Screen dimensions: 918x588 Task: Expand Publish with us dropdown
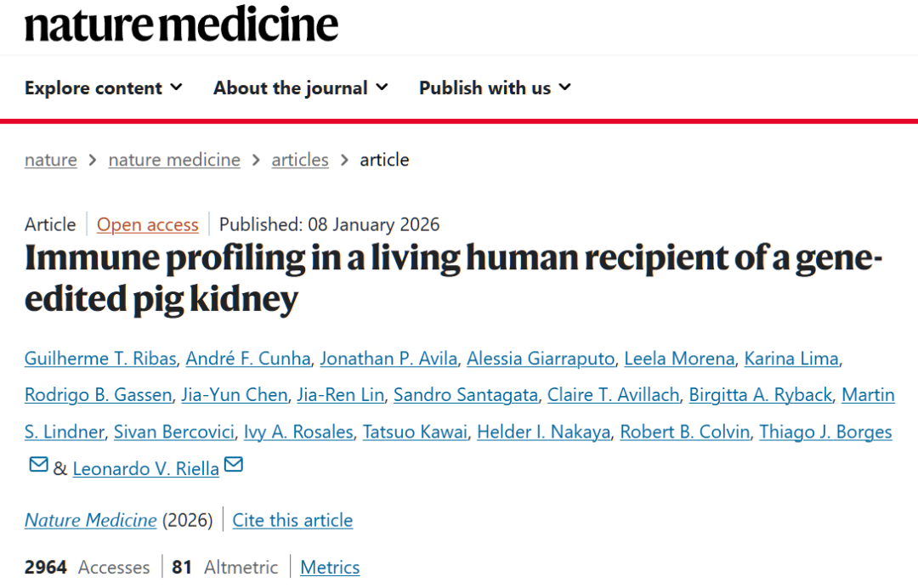[x=495, y=88]
